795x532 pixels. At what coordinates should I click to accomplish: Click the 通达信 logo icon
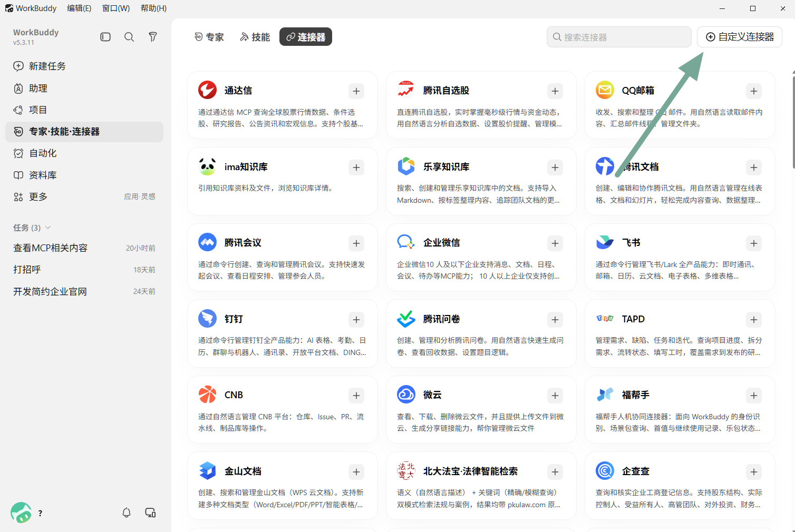(x=208, y=90)
